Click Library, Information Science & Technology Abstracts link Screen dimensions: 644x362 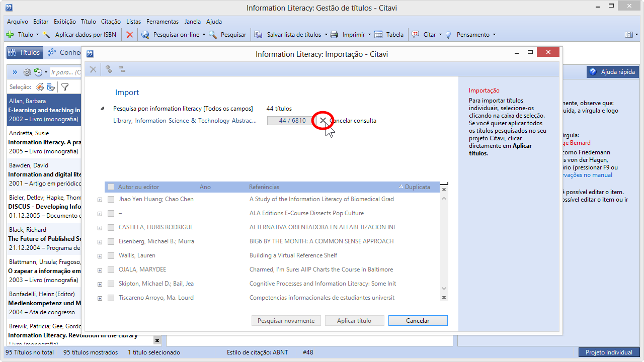pyautogui.click(x=185, y=121)
